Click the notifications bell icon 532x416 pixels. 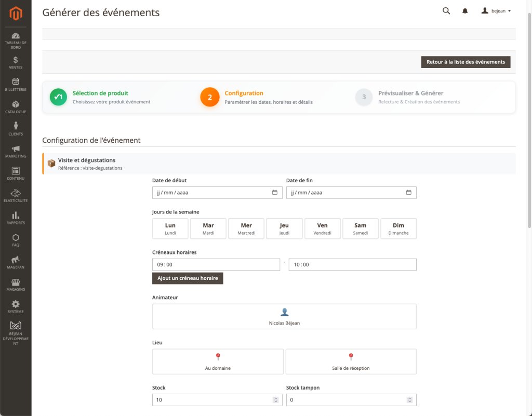click(464, 10)
